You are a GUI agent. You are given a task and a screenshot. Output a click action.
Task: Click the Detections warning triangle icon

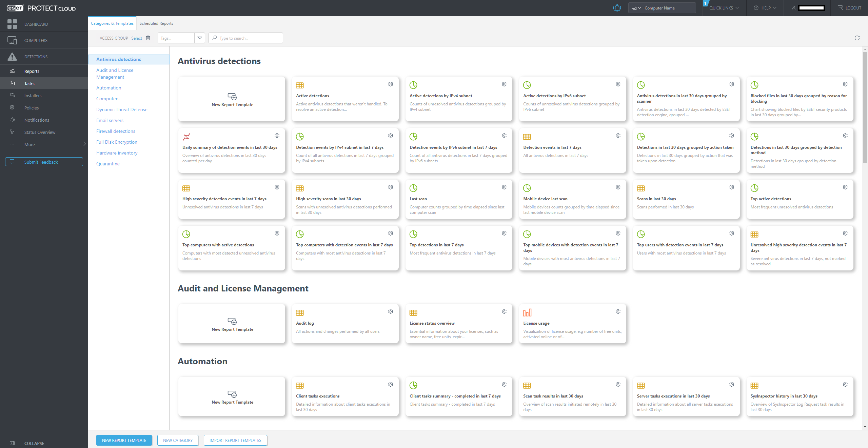tap(12, 57)
